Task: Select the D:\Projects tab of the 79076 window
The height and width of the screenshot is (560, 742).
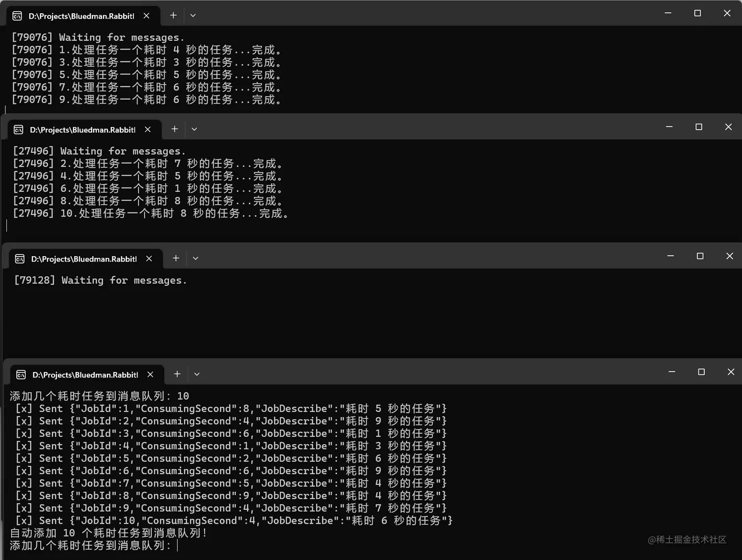Action: 83,16
